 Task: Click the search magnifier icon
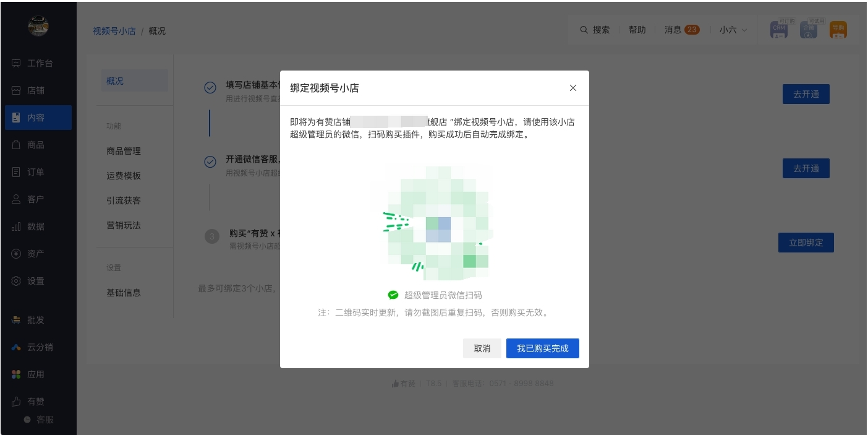pos(584,30)
